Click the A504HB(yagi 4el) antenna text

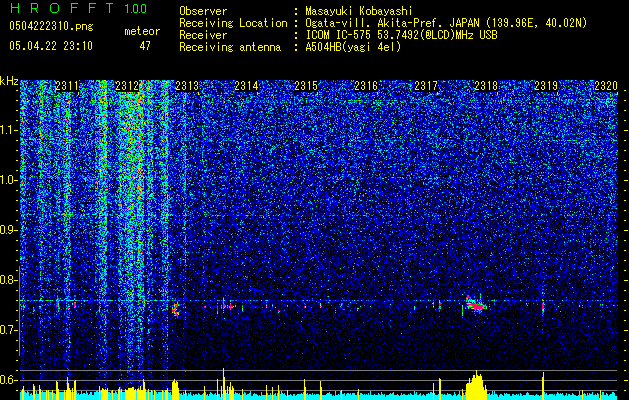click(353, 47)
